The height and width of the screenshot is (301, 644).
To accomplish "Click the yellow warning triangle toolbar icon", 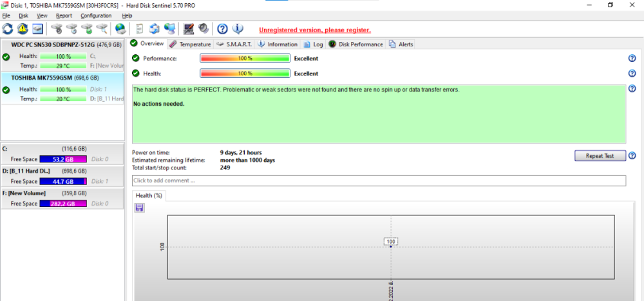I will click(x=23, y=29).
